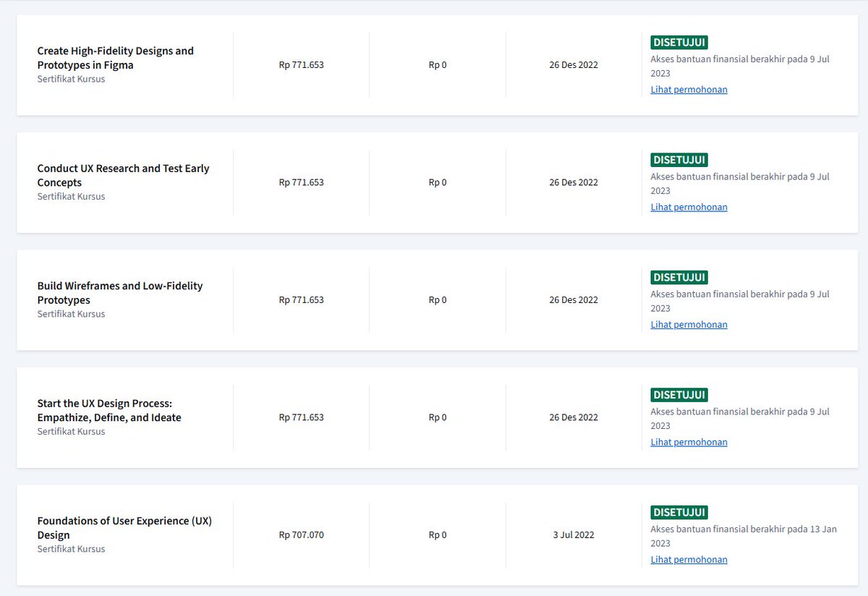Viewport: 868px width, 596px height.
Task: Click Sertifikat Kursus under Foundations of UX Design
Action: pos(71,549)
